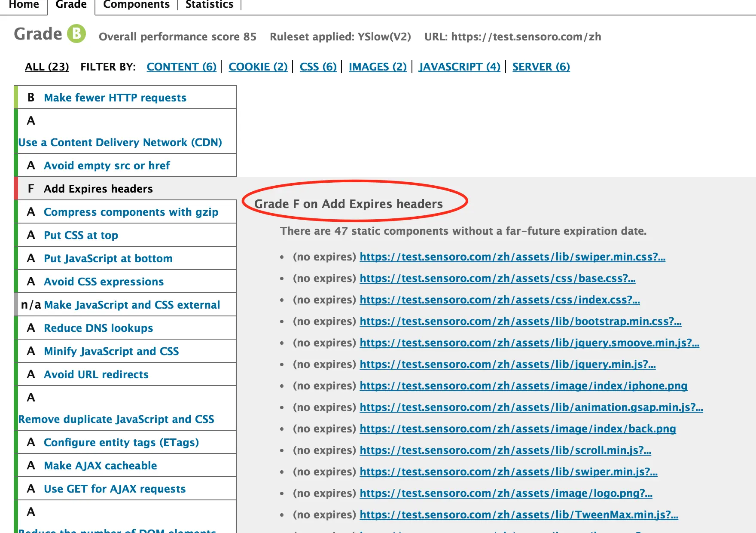756x533 pixels.
Task: Open the scroll.min.js component link
Action: pos(506,450)
